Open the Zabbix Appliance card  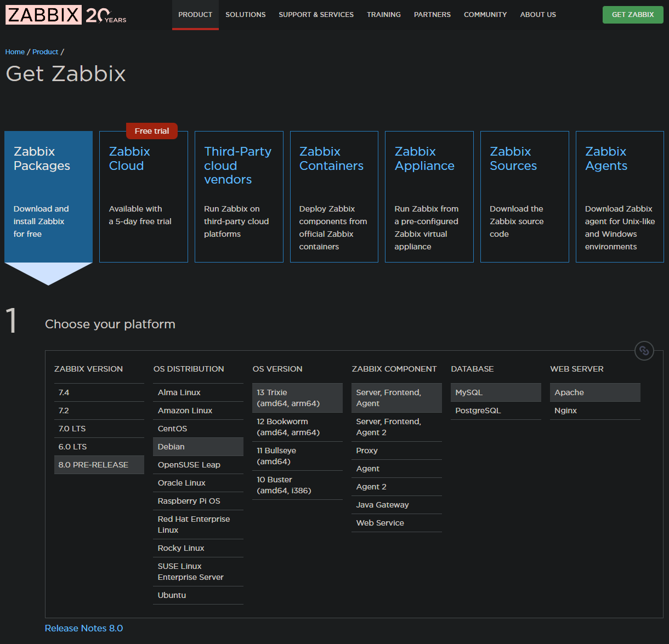click(429, 196)
